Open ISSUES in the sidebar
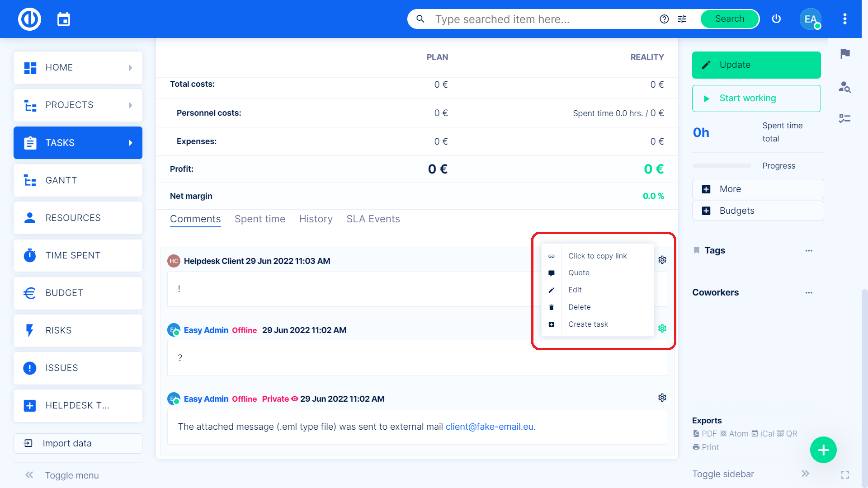This screenshot has height=488, width=868. 78,368
